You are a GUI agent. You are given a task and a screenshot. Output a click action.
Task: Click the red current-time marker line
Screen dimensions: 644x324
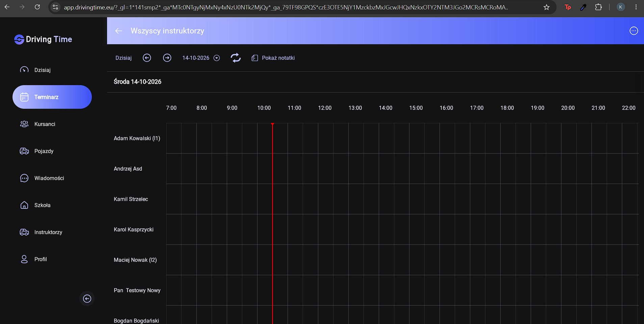tap(273, 223)
